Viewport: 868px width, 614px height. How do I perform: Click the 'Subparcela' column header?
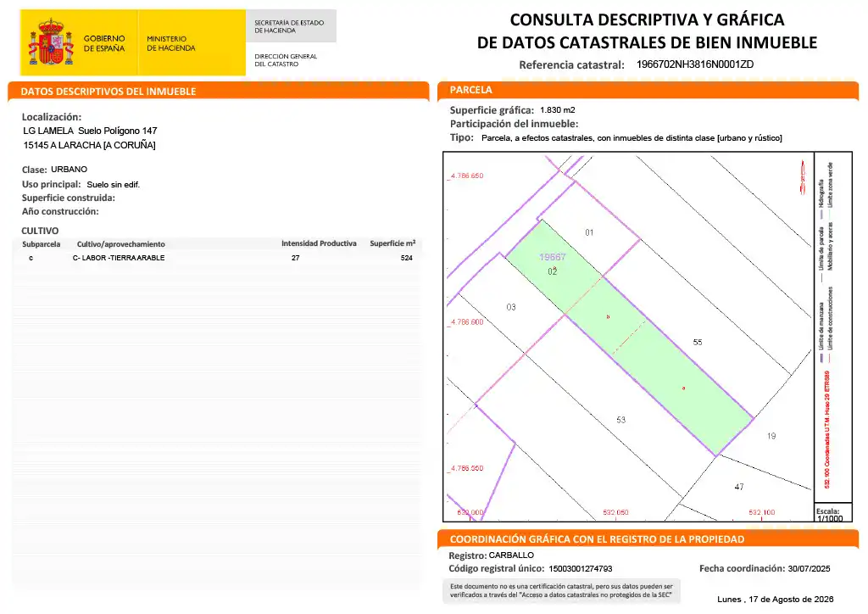click(41, 243)
